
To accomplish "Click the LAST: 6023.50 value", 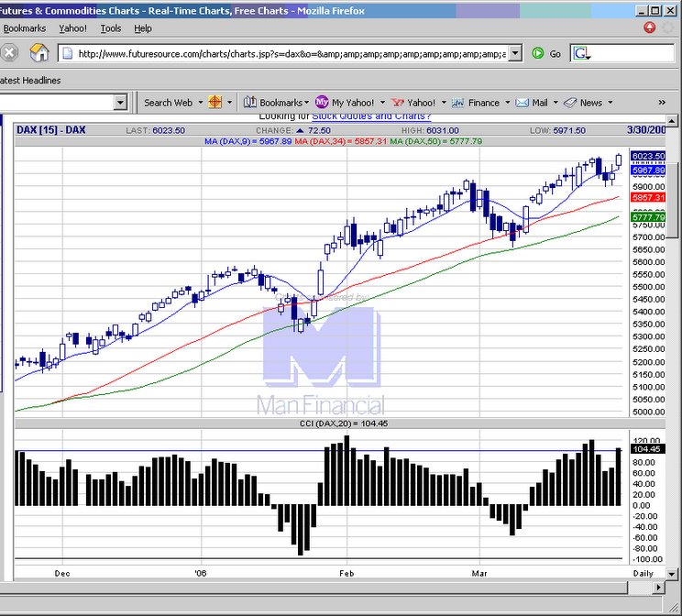I will point(155,130).
